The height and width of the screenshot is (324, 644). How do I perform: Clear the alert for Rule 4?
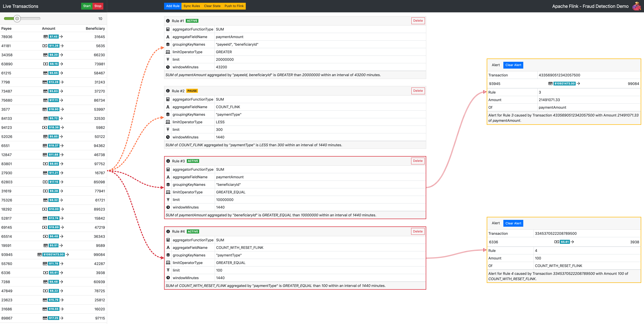click(x=513, y=223)
